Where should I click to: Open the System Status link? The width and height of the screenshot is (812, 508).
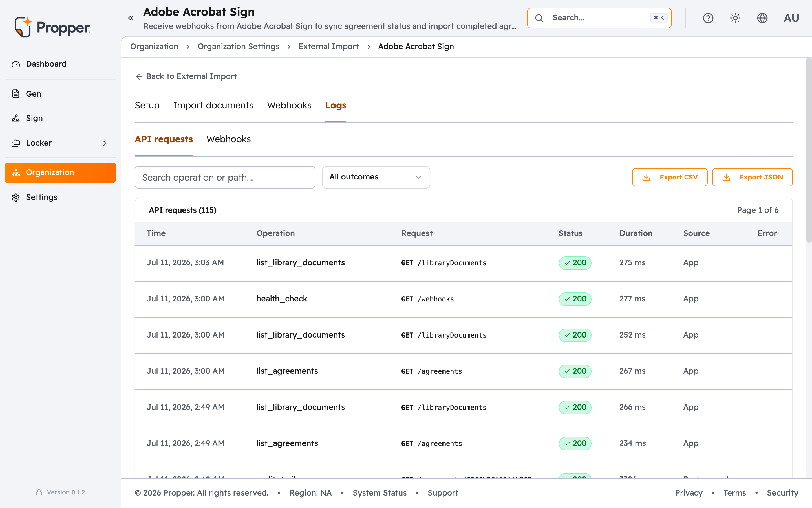point(379,493)
